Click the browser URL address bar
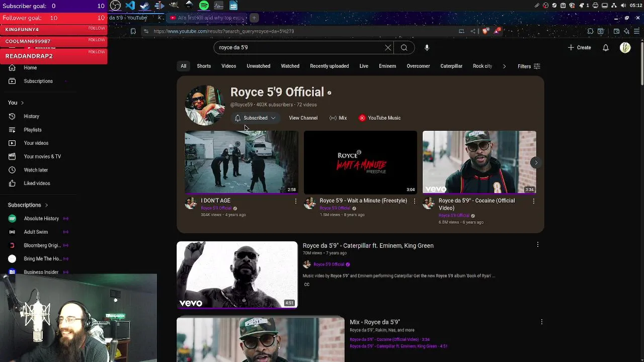 [x=302, y=31]
